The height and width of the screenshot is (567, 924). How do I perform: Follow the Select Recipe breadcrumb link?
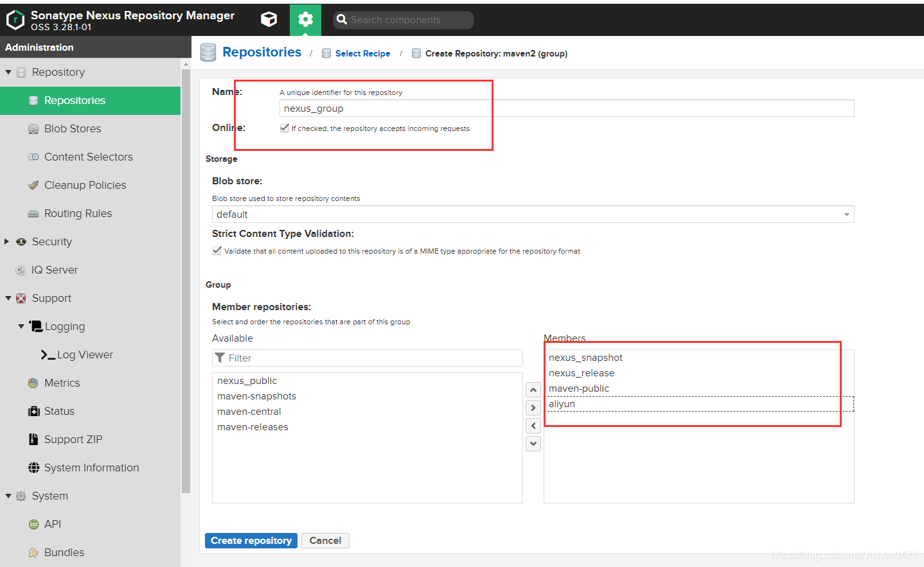(362, 54)
